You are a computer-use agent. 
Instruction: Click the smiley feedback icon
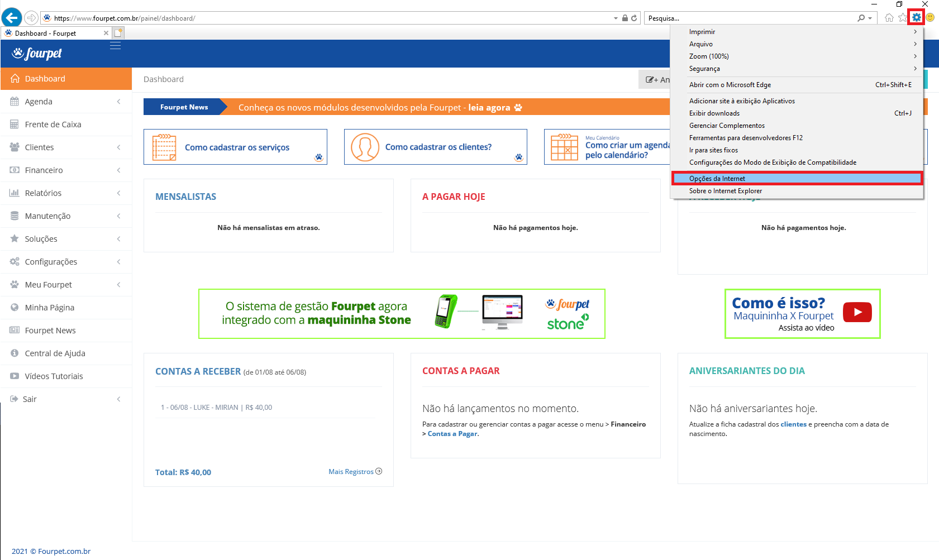[x=930, y=18]
